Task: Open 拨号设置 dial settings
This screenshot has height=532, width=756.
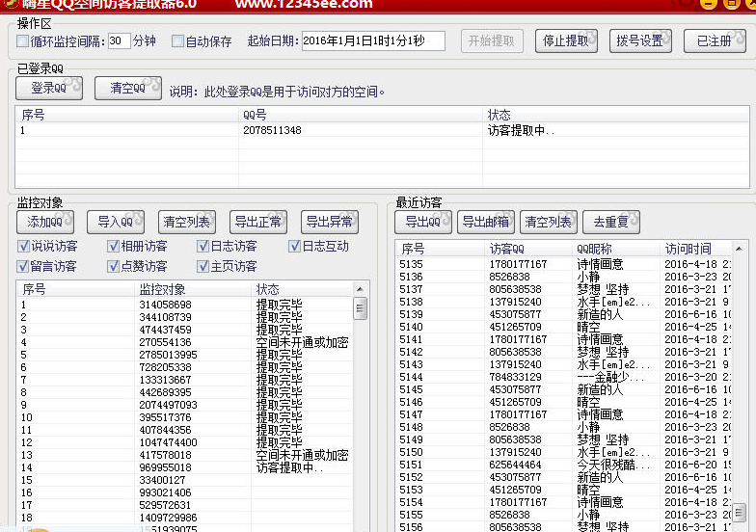Action: (x=640, y=40)
